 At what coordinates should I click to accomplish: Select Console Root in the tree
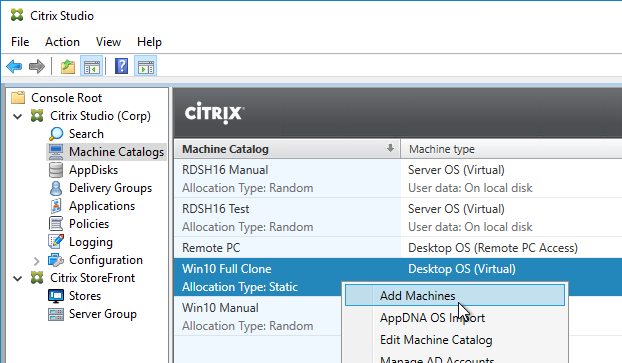pos(67,98)
